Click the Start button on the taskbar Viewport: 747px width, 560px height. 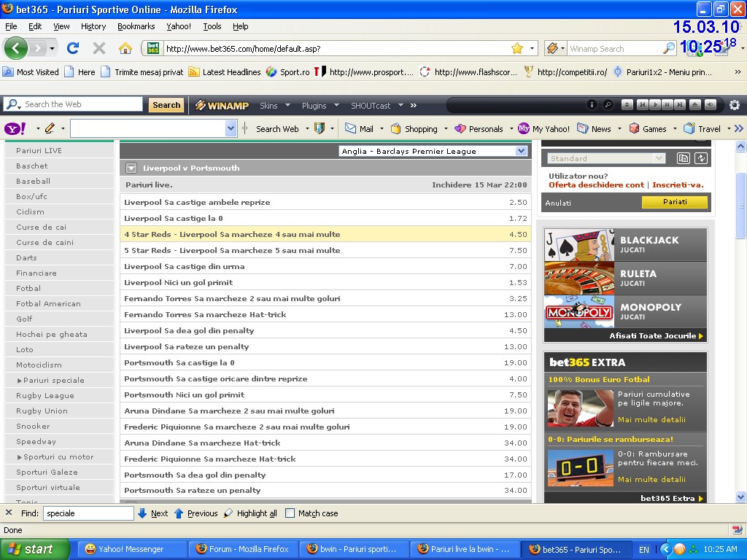34,549
